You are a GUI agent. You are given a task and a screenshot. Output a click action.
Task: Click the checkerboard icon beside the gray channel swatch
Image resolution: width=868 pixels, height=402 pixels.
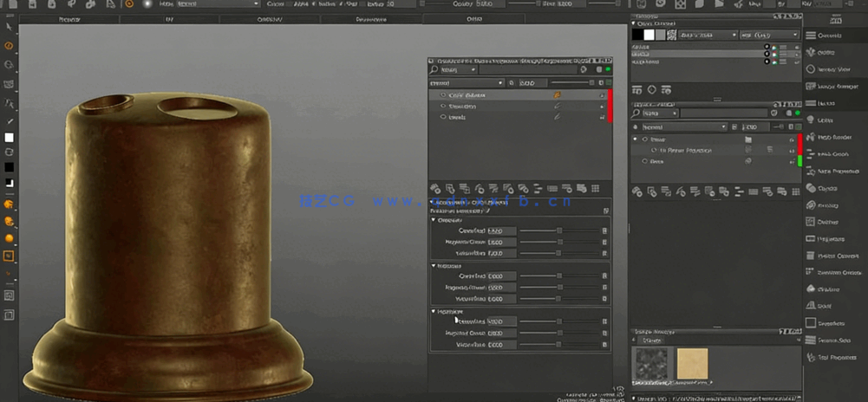[672, 35]
